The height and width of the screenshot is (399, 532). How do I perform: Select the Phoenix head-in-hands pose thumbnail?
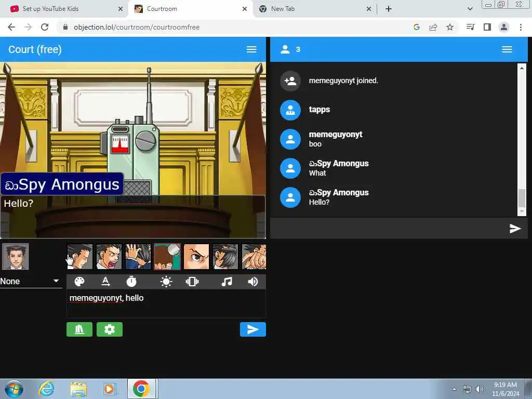tap(138, 257)
